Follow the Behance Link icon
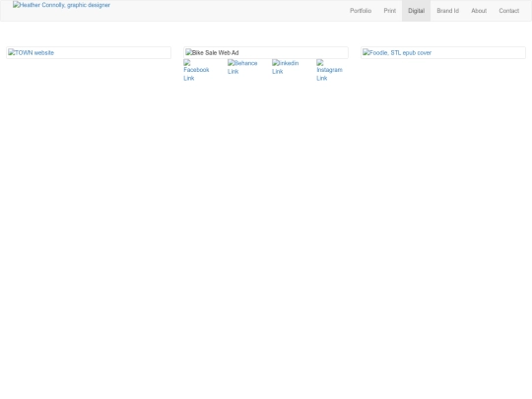 242,67
